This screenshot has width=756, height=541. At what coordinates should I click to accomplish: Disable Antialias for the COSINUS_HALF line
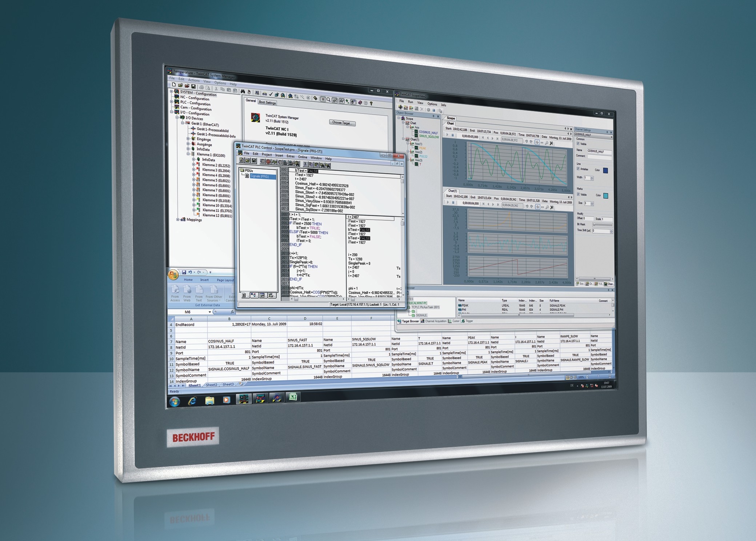578,169
